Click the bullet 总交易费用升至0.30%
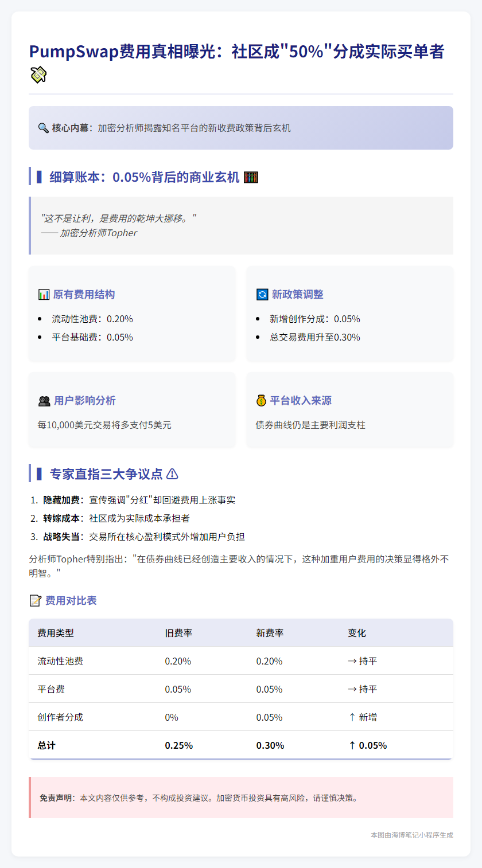The height and width of the screenshot is (868, 482). click(x=315, y=337)
